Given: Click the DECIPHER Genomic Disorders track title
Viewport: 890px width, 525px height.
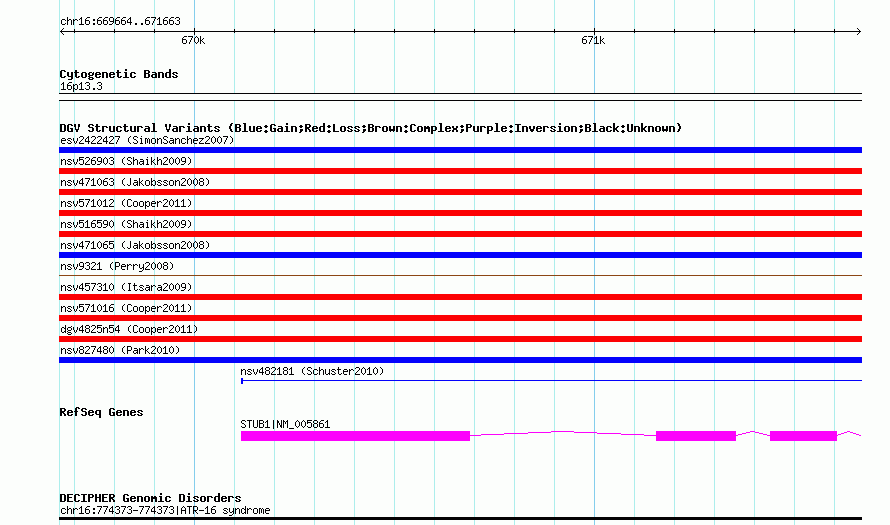Looking at the screenshot, I should point(150,498).
